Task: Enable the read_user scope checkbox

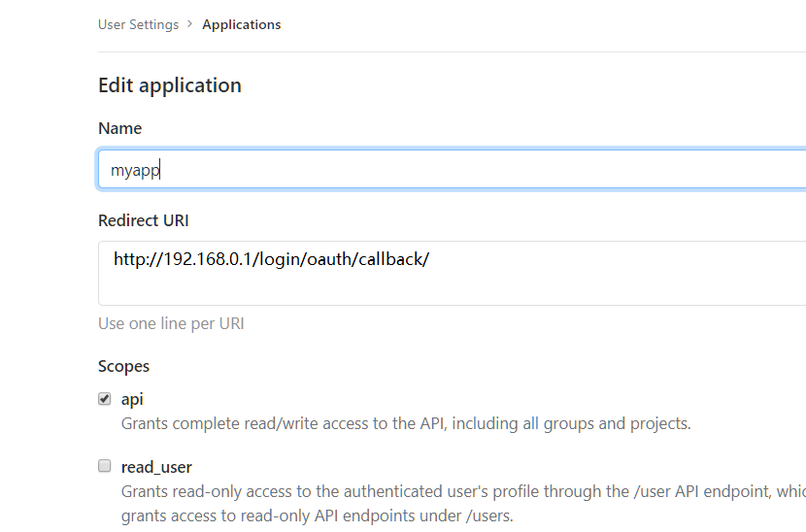Action: pos(105,466)
